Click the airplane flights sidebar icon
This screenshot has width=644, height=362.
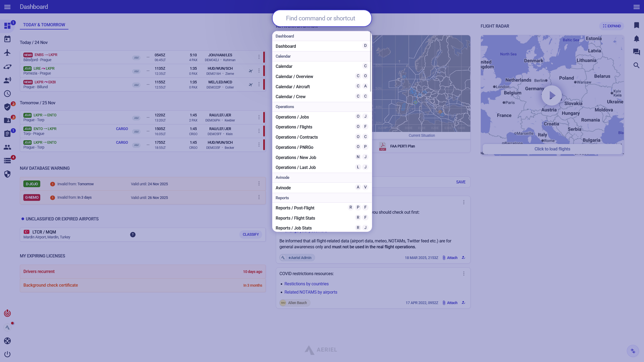7,53
